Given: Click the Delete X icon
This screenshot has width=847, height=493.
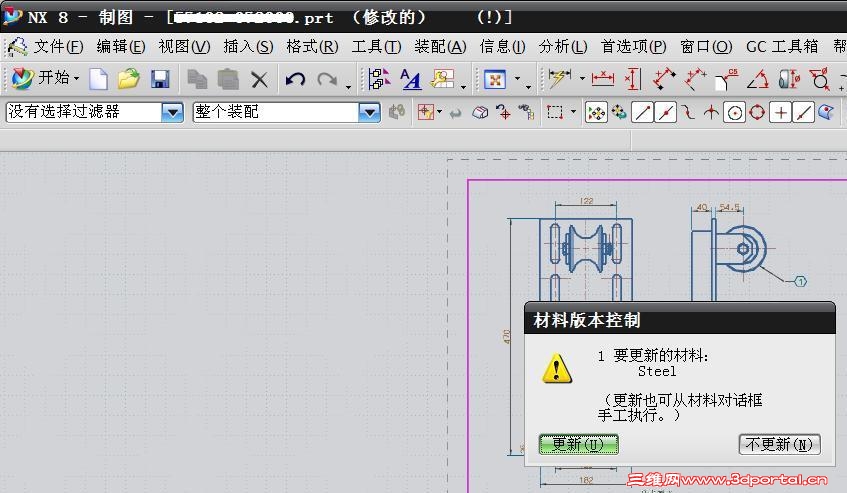Looking at the screenshot, I should pyautogui.click(x=259, y=80).
